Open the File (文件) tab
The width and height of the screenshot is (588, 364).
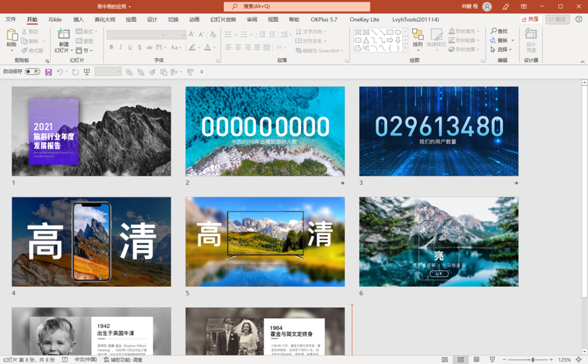[x=11, y=20]
